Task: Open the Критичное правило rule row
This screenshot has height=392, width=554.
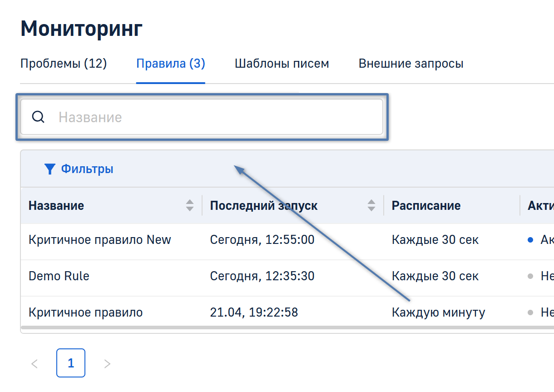Action: click(85, 313)
